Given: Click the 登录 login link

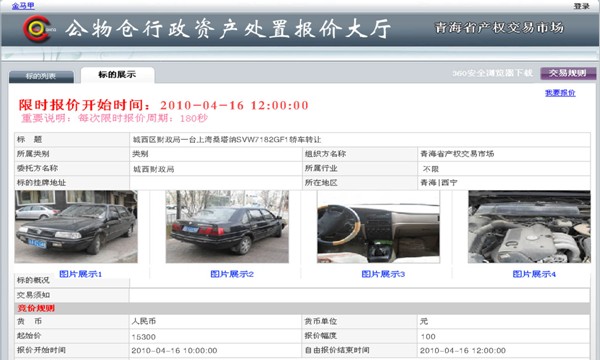Looking at the screenshot, I should coord(581,6).
